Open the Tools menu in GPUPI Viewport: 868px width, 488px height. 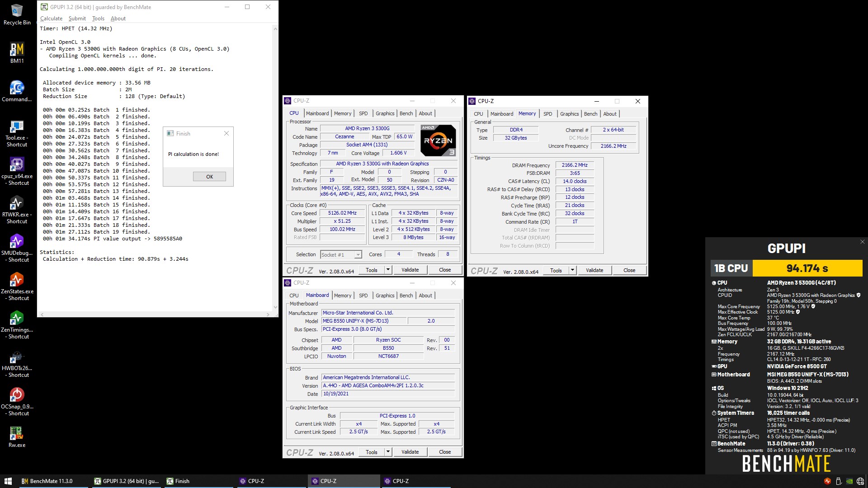tap(98, 19)
